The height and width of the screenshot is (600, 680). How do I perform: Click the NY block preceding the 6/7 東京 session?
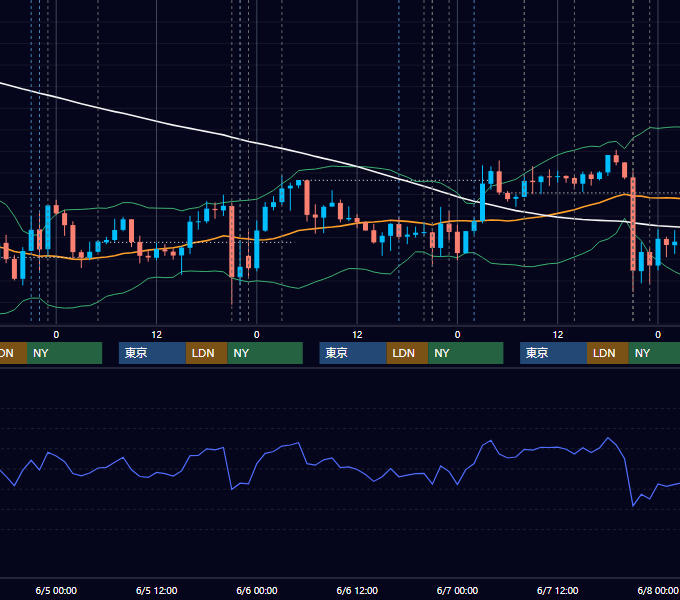point(466,353)
